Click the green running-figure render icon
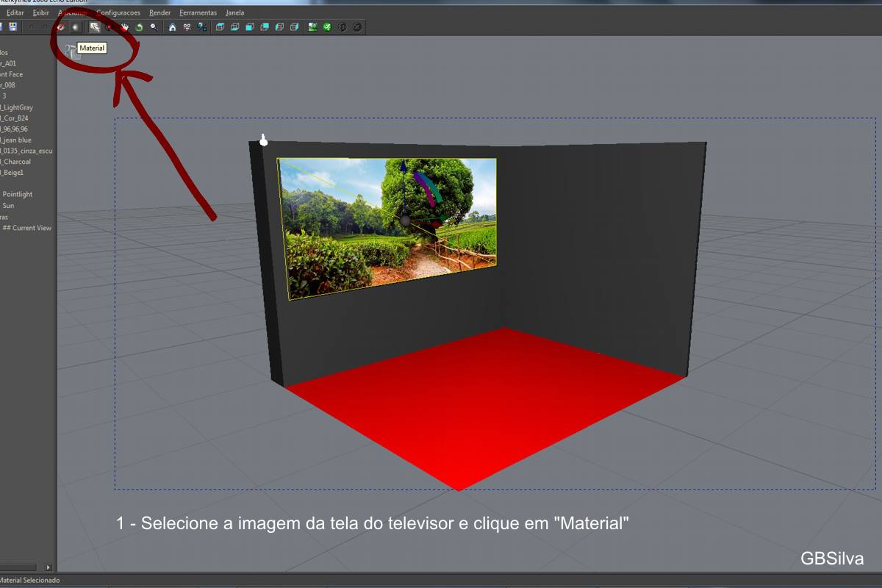The image size is (882, 588). 327,27
